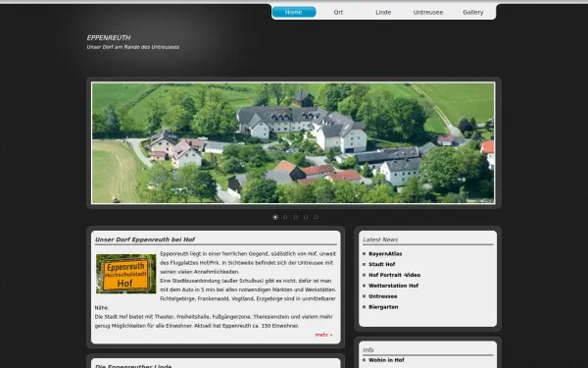Open the Hof Portrait -Video link
Screen dimensions: 588x368
point(395,275)
